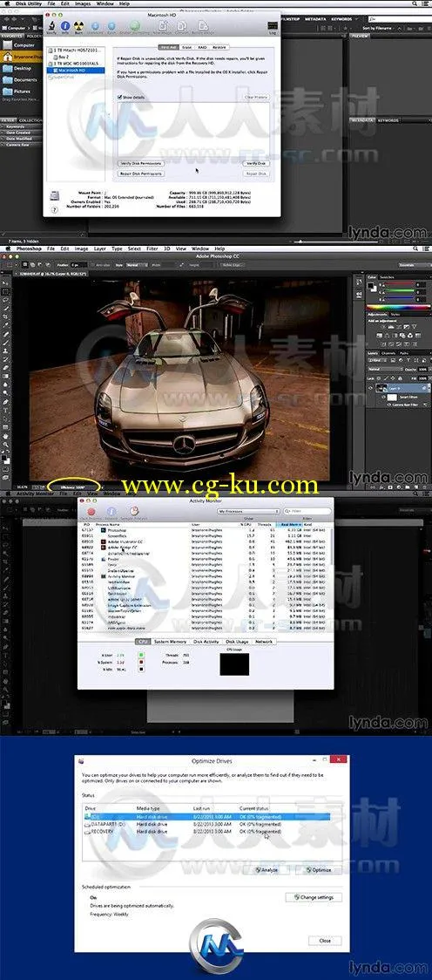
Task: Click the Info icon in Disk Utility toolbar
Action: coord(65,26)
